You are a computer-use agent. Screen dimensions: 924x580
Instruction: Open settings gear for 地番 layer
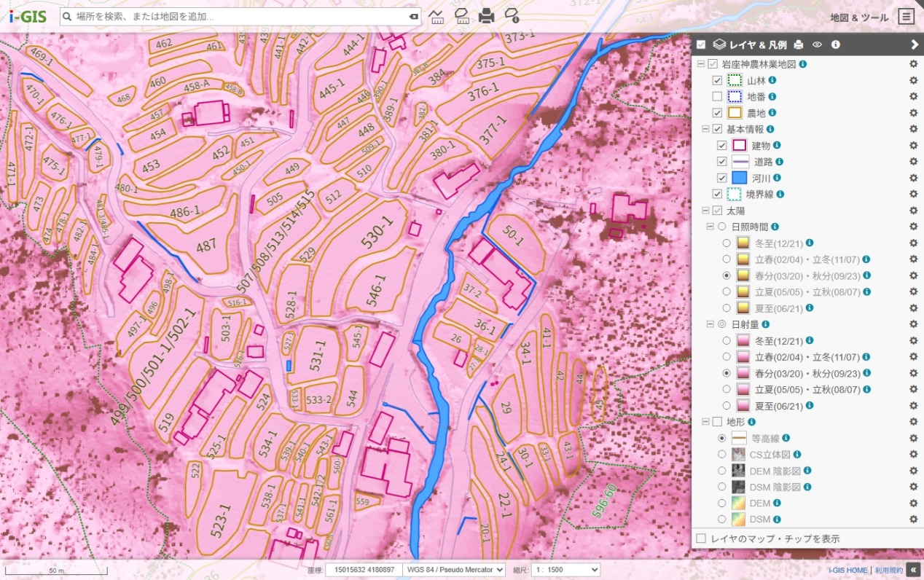[913, 96]
